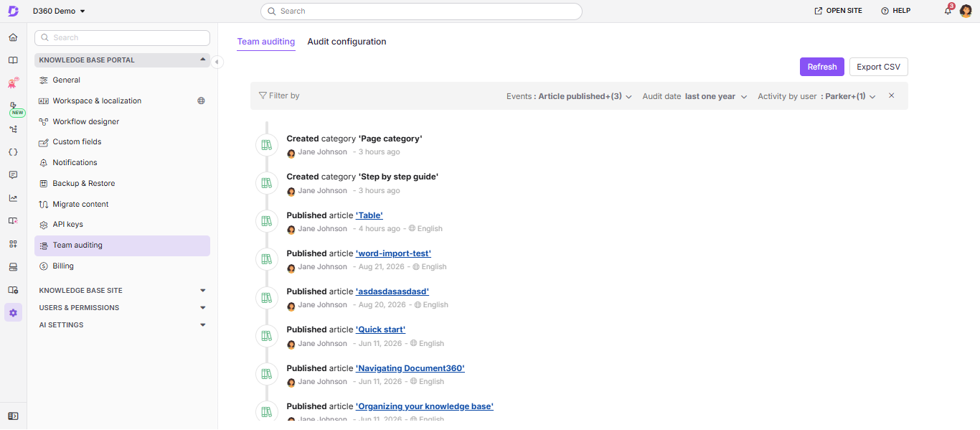The width and height of the screenshot is (980, 430).
Task: Click the sidebar settings Search field
Action: (122, 37)
